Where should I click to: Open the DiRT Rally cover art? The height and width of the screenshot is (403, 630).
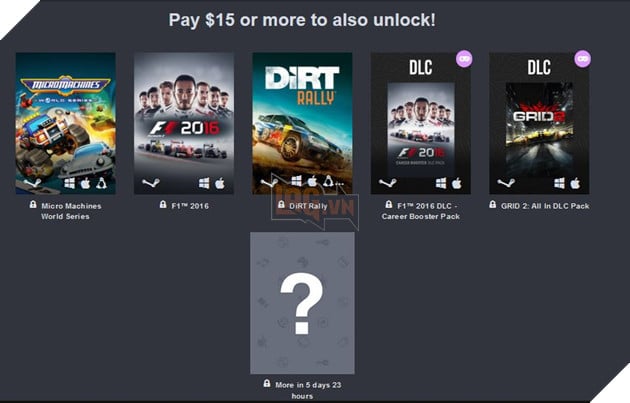coord(302,123)
